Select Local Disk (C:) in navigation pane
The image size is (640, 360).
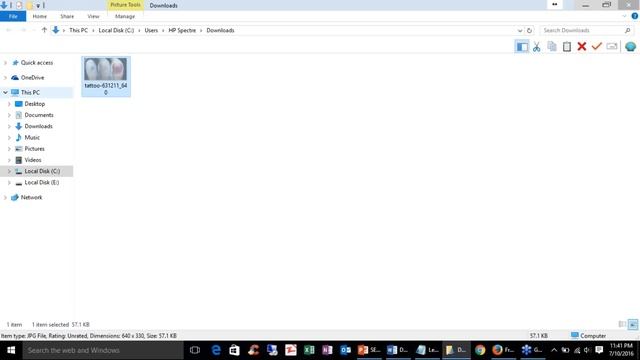pos(42,171)
